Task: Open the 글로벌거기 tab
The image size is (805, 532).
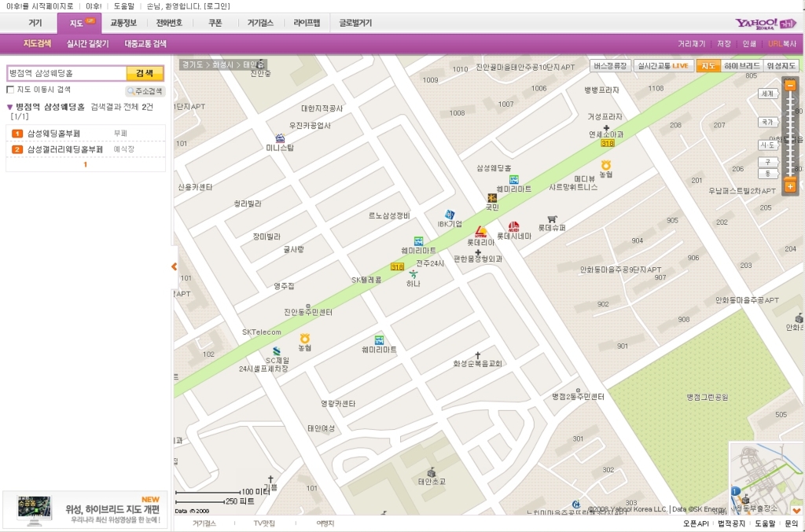Action: click(x=355, y=23)
